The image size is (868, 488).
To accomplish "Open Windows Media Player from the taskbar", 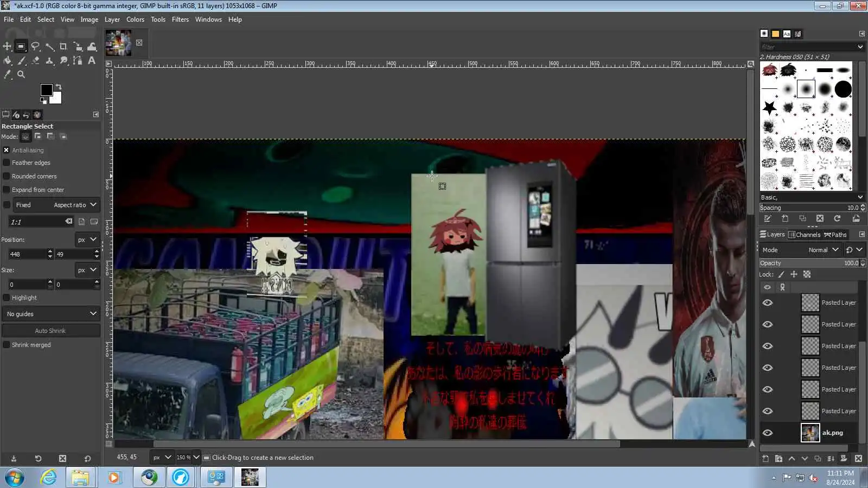I will pyautogui.click(x=114, y=477).
